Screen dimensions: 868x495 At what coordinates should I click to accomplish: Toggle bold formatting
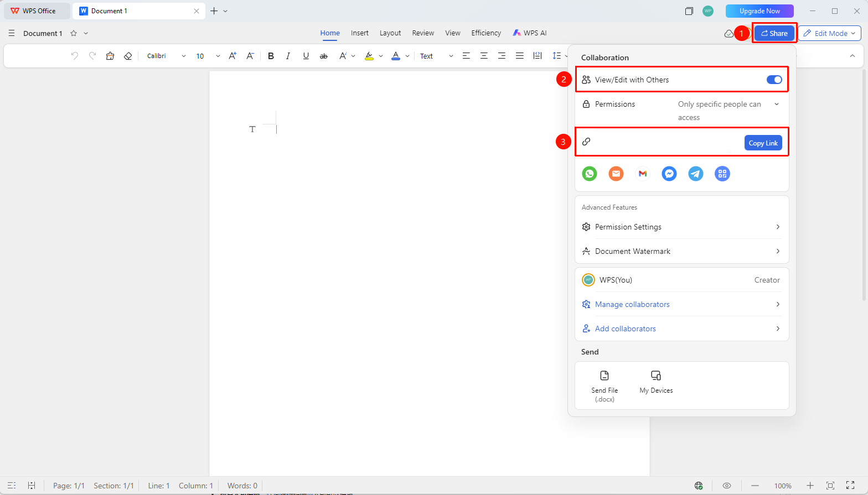point(271,56)
